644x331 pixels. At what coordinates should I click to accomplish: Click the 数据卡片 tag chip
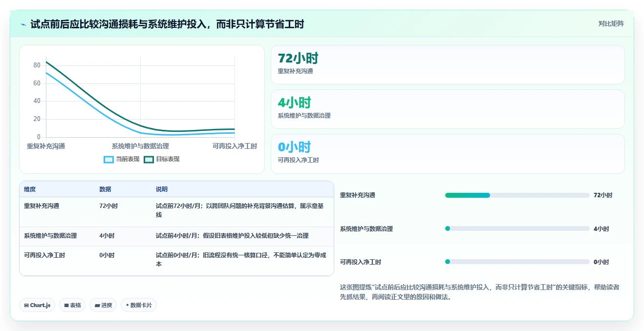click(139, 305)
